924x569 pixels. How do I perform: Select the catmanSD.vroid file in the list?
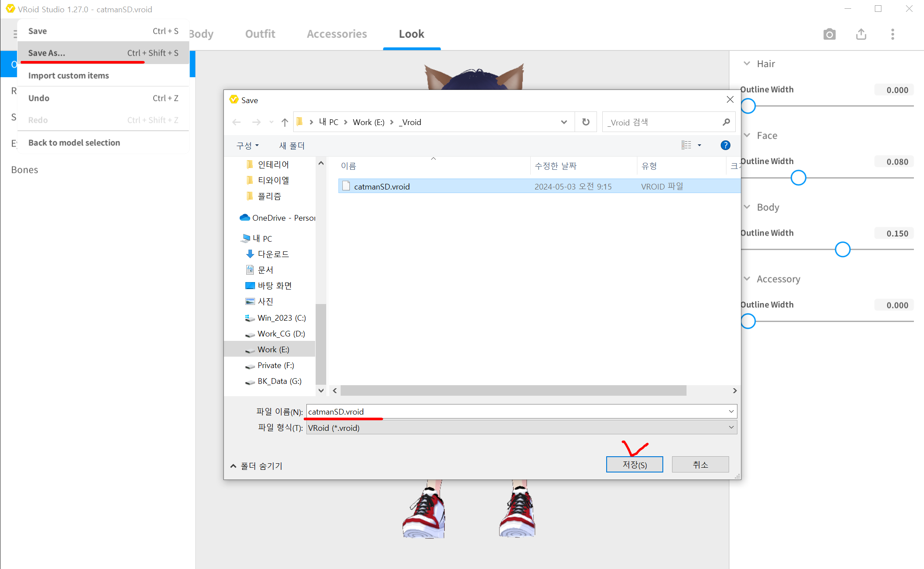click(381, 186)
